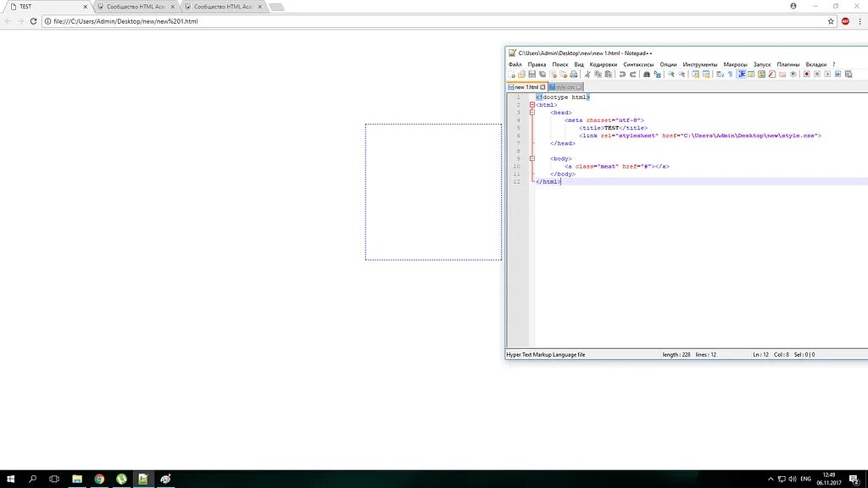Click the Paste toolbar icon
This screenshot has width=868, height=488.
(x=609, y=75)
